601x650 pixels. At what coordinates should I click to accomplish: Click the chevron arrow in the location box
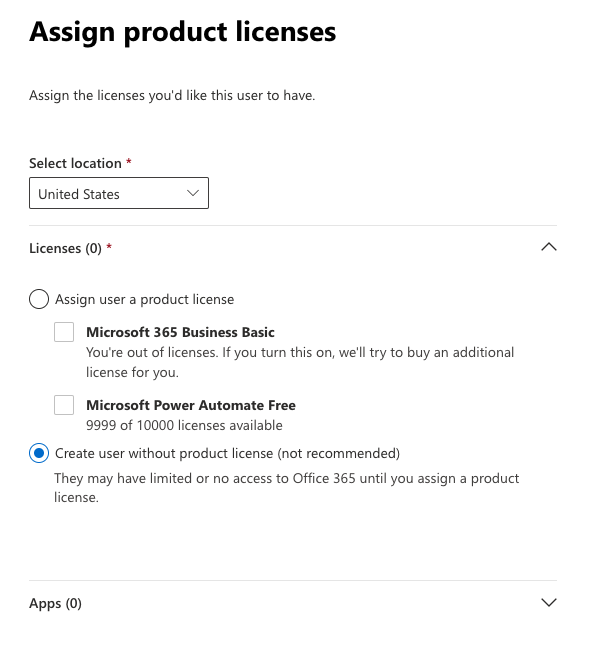coord(193,194)
